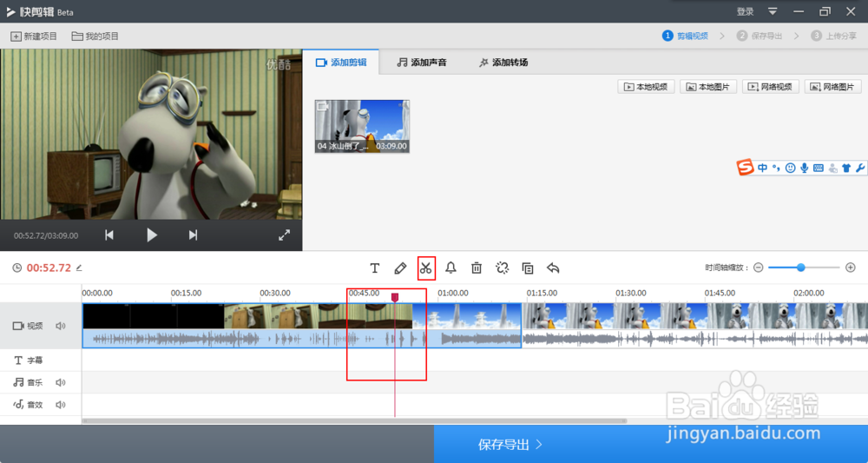Click the horizontal timeline scrollbar
Viewport: 868px width, 463px height.
(354, 421)
